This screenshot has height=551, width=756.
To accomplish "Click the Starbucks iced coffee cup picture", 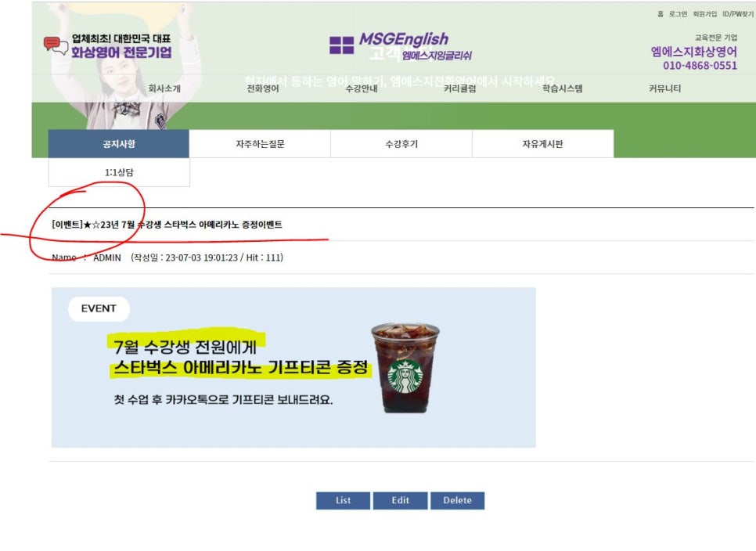I will coord(405,368).
